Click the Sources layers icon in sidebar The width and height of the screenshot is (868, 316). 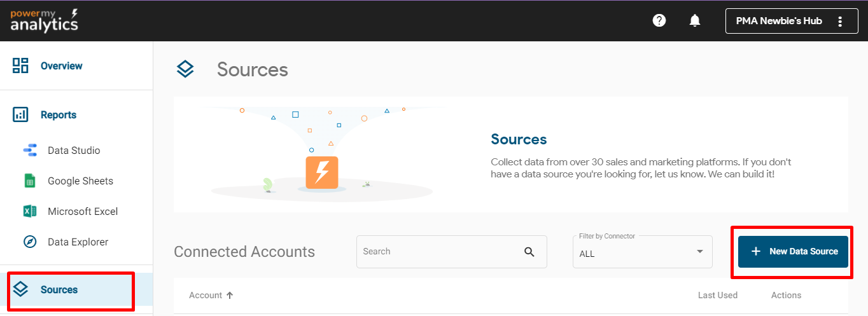[21, 289]
